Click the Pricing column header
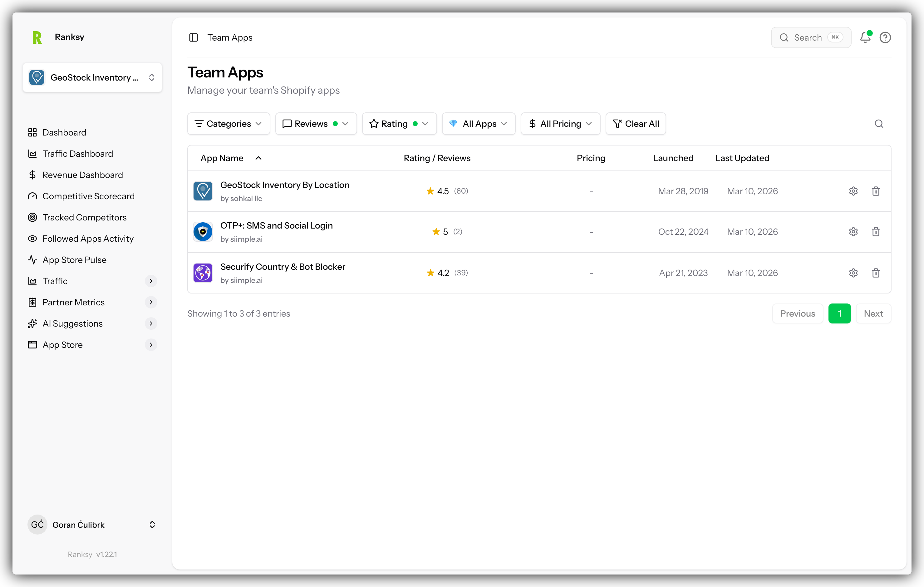Screen dimensions: 924x587 [591, 158]
